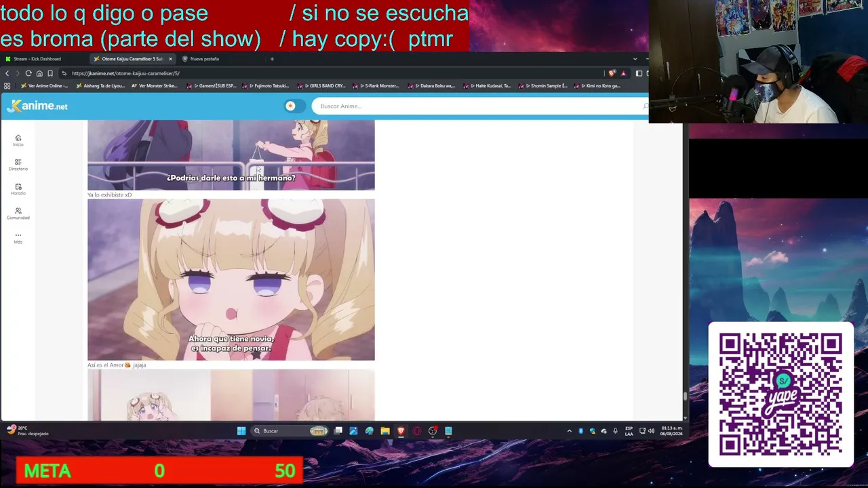Open the GIRLS BAND CRY bookmark
868x488 pixels.
(323, 86)
